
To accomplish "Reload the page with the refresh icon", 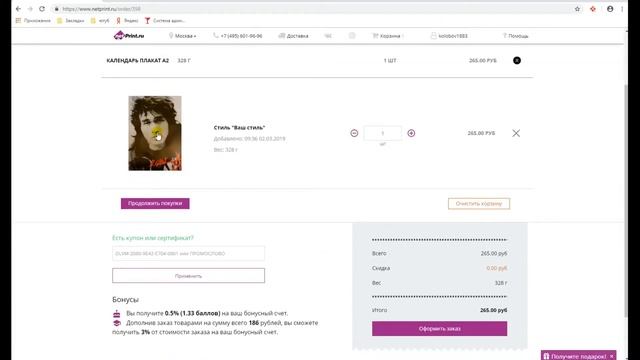I will coord(42,9).
